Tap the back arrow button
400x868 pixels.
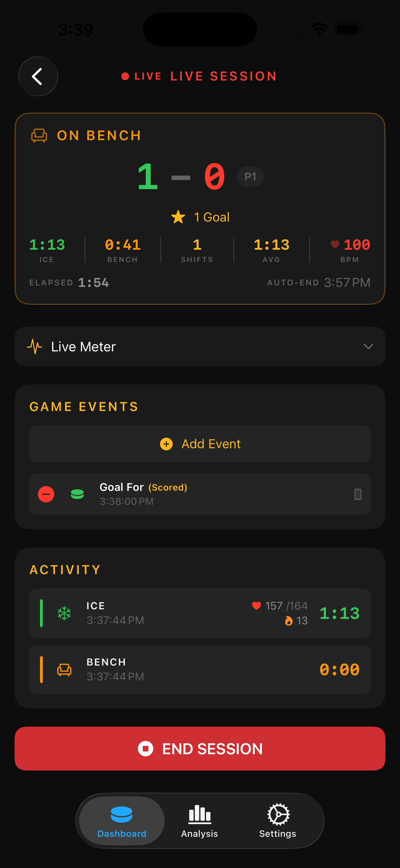[x=38, y=77]
